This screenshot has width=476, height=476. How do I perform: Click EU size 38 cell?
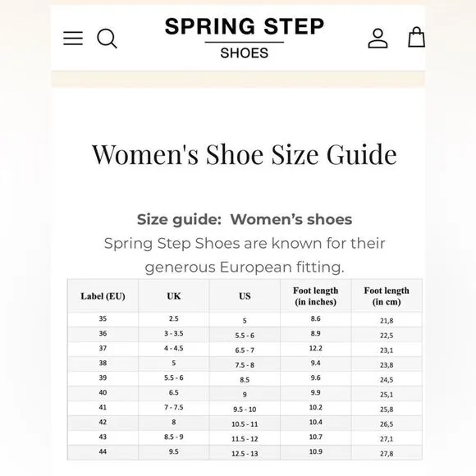(x=103, y=364)
